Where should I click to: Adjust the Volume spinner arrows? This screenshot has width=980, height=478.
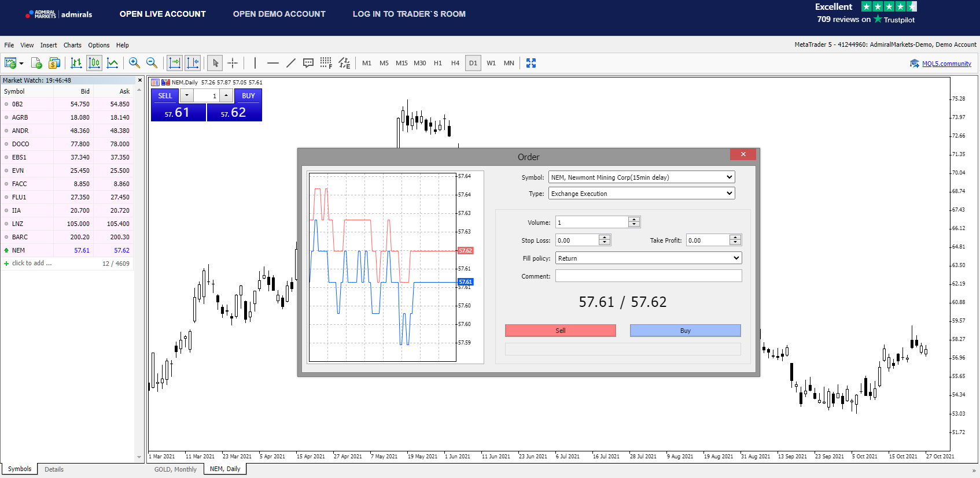pyautogui.click(x=634, y=223)
